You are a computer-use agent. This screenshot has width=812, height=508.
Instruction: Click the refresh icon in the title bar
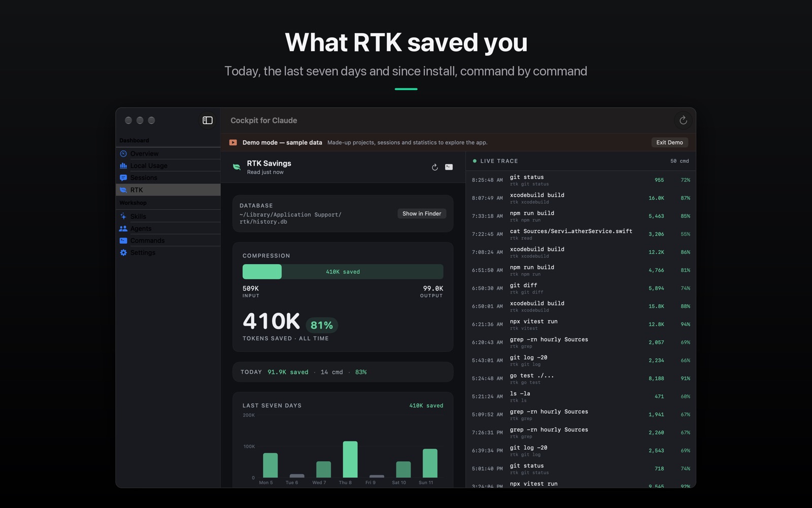683,120
